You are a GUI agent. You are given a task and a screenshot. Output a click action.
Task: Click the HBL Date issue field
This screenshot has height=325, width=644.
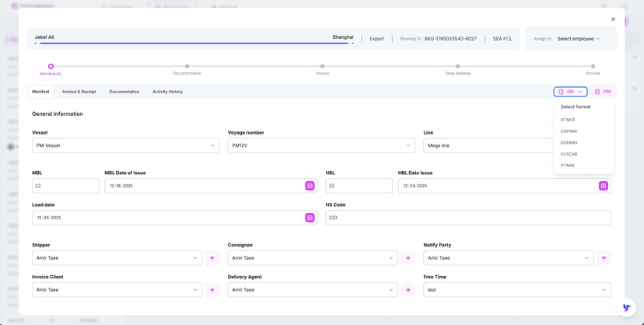coord(505,186)
